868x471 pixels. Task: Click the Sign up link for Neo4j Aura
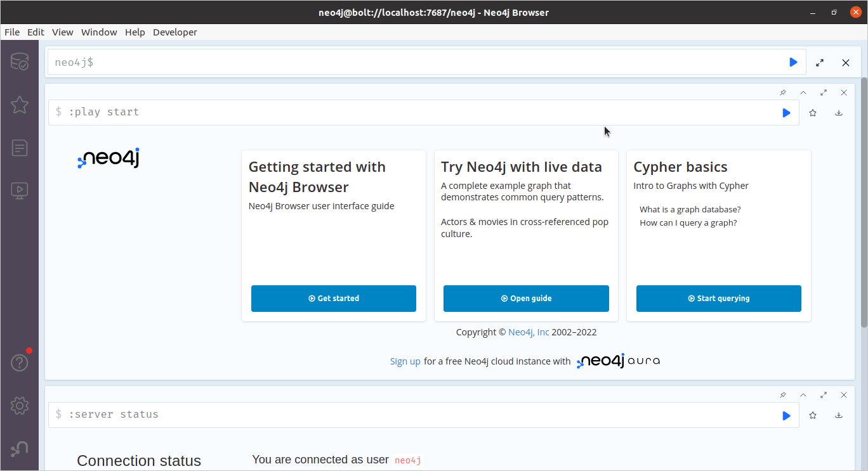point(405,361)
